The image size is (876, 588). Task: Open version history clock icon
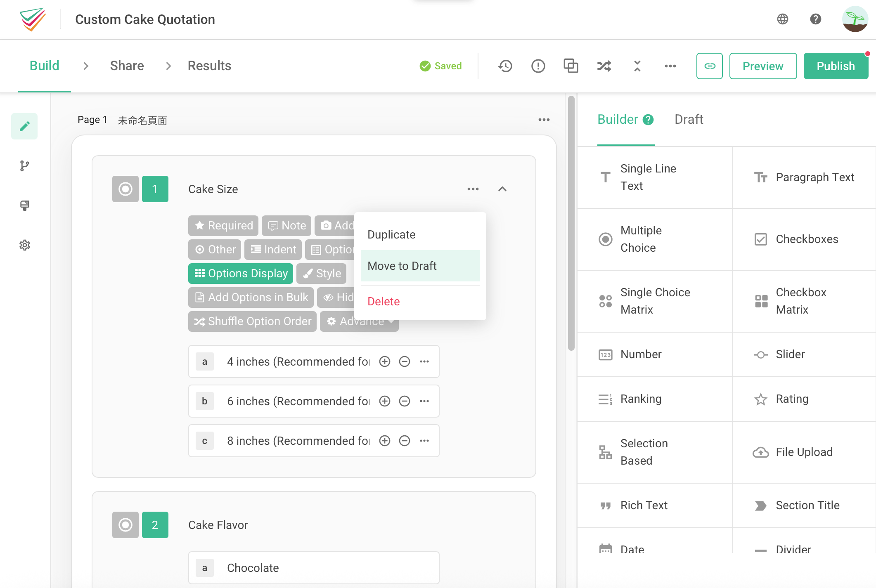pyautogui.click(x=505, y=66)
